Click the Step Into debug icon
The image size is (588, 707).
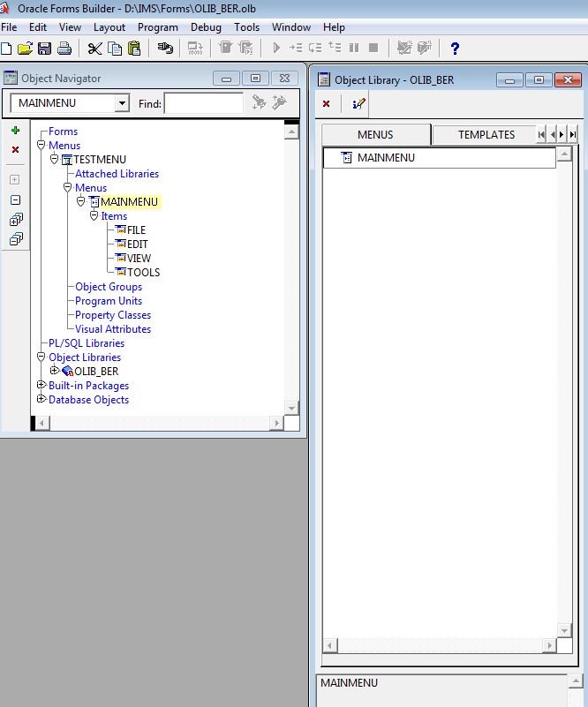point(296,48)
